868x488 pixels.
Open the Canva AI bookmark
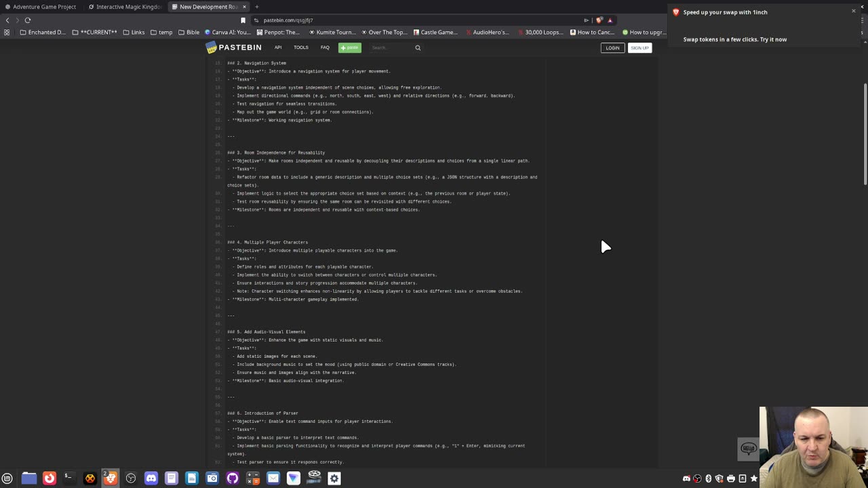tap(228, 32)
